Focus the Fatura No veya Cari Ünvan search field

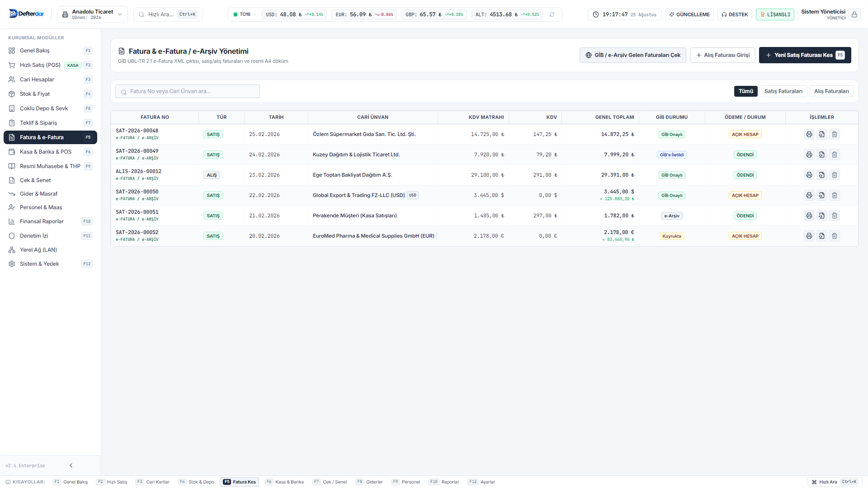click(188, 91)
